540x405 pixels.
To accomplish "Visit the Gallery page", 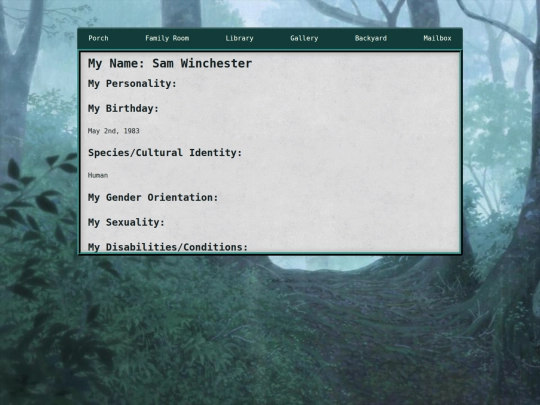I will coord(304,38).
